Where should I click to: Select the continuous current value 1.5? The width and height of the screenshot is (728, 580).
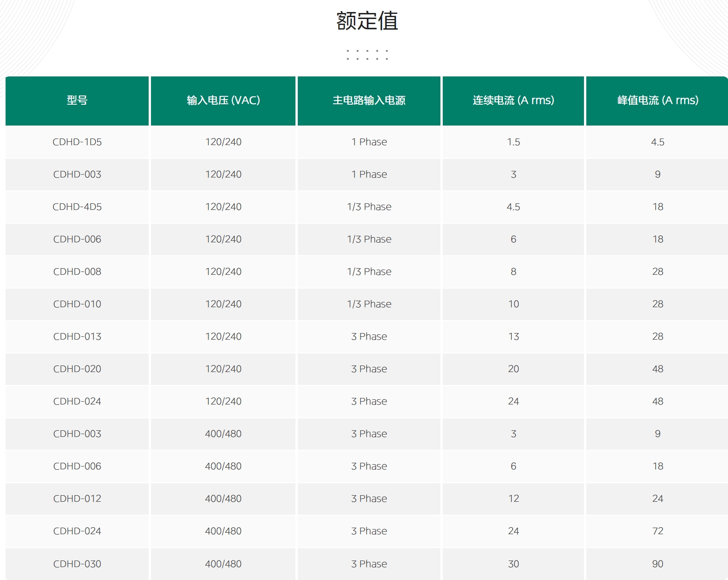coord(513,142)
